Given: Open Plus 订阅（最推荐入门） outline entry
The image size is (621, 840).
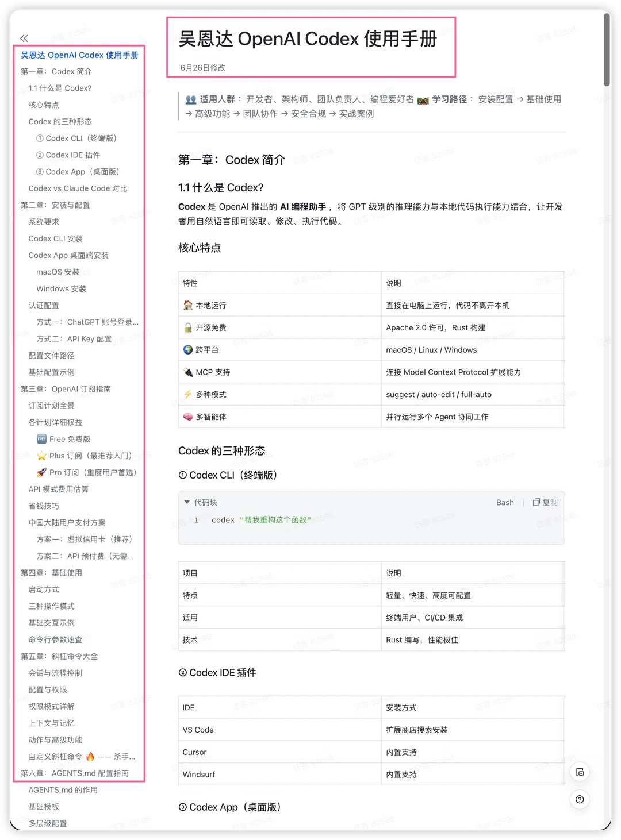Looking at the screenshot, I should (84, 456).
